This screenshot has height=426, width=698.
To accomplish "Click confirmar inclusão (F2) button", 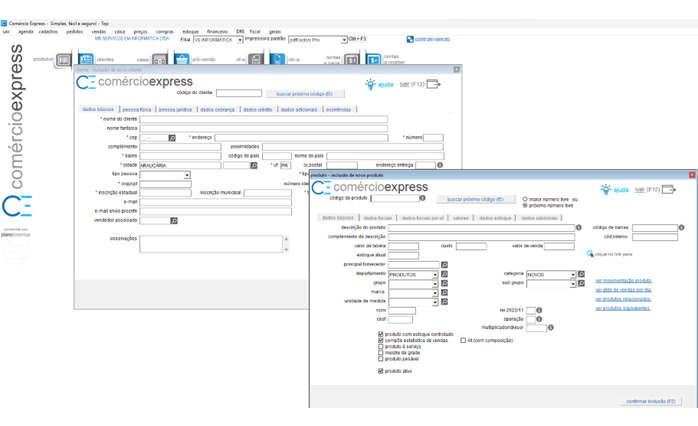I will tap(651, 402).
